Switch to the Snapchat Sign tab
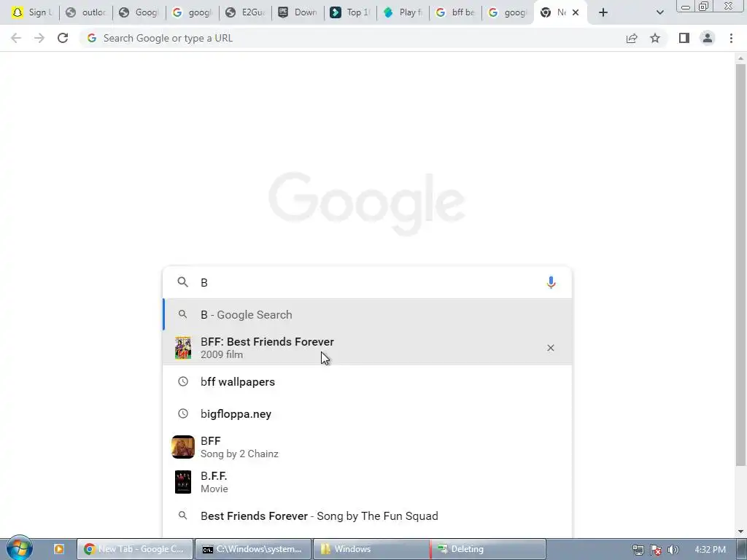 pyautogui.click(x=32, y=12)
